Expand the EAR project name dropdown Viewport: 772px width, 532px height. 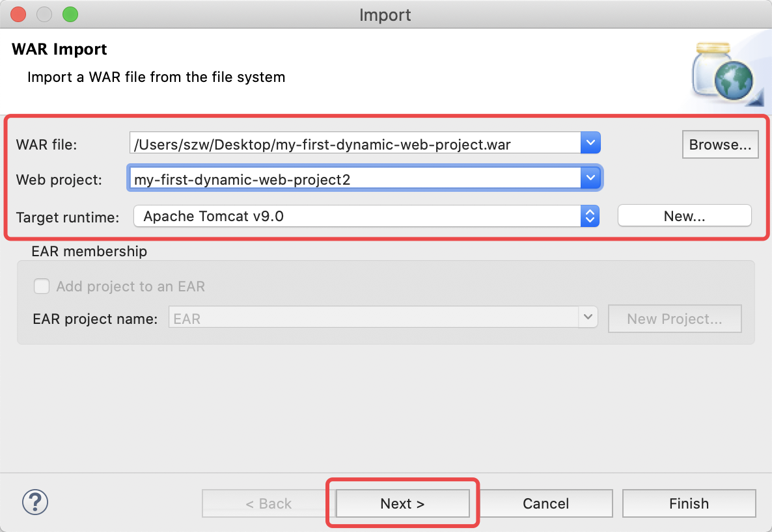588,317
